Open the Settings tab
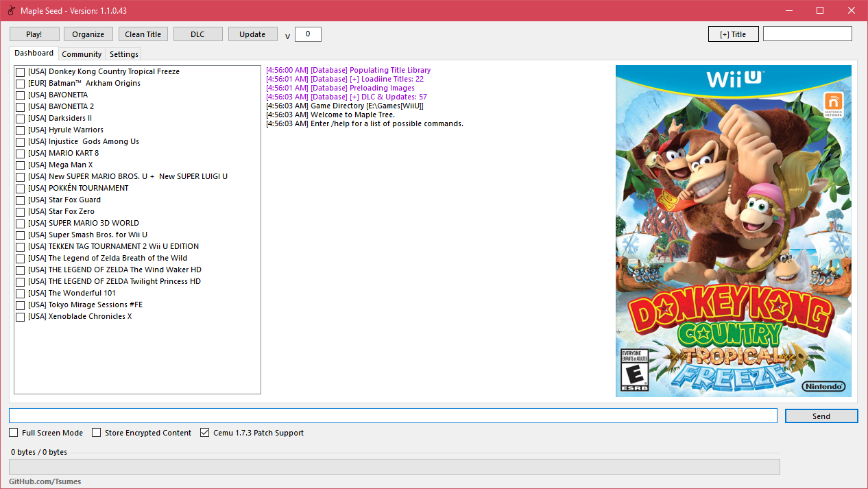 click(x=124, y=54)
